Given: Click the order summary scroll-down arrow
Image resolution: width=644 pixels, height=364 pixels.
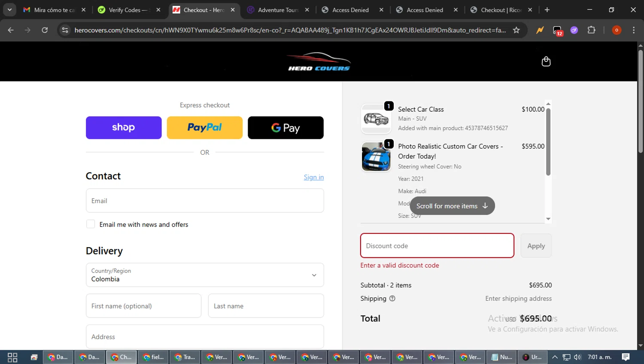Looking at the screenshot, I should (548, 219).
